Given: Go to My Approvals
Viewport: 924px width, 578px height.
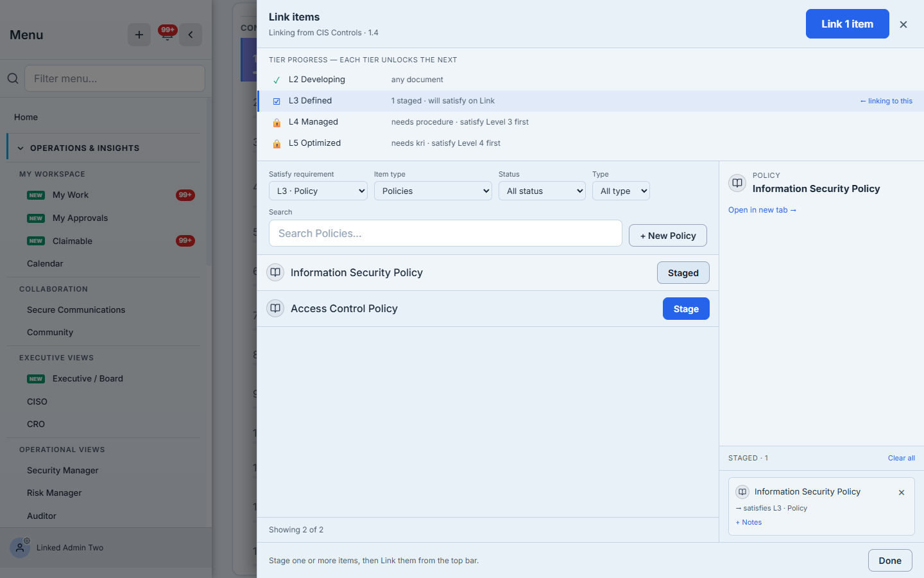Looking at the screenshot, I should (80, 218).
